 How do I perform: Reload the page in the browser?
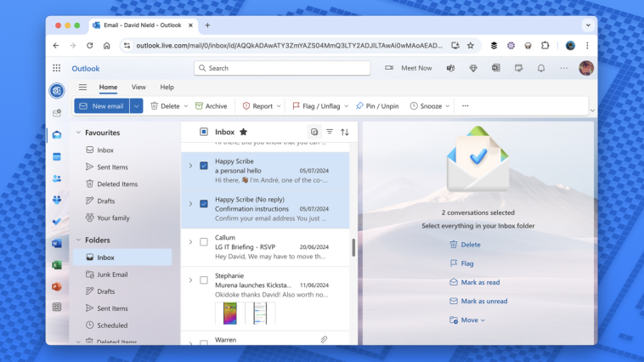pos(89,46)
